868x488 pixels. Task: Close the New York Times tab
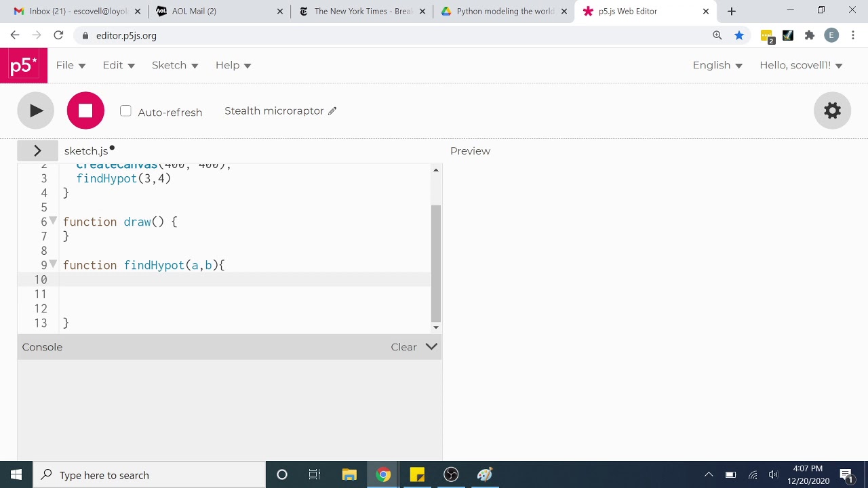pos(422,12)
